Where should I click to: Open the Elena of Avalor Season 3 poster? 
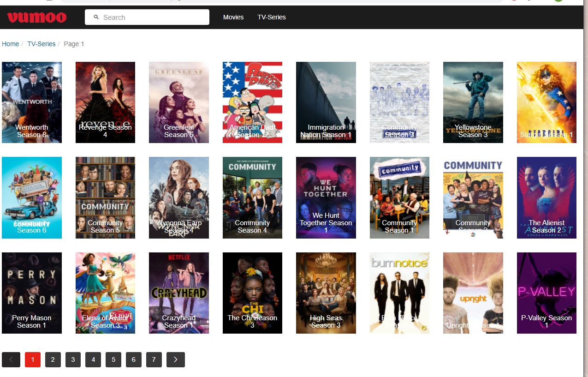[105, 293]
